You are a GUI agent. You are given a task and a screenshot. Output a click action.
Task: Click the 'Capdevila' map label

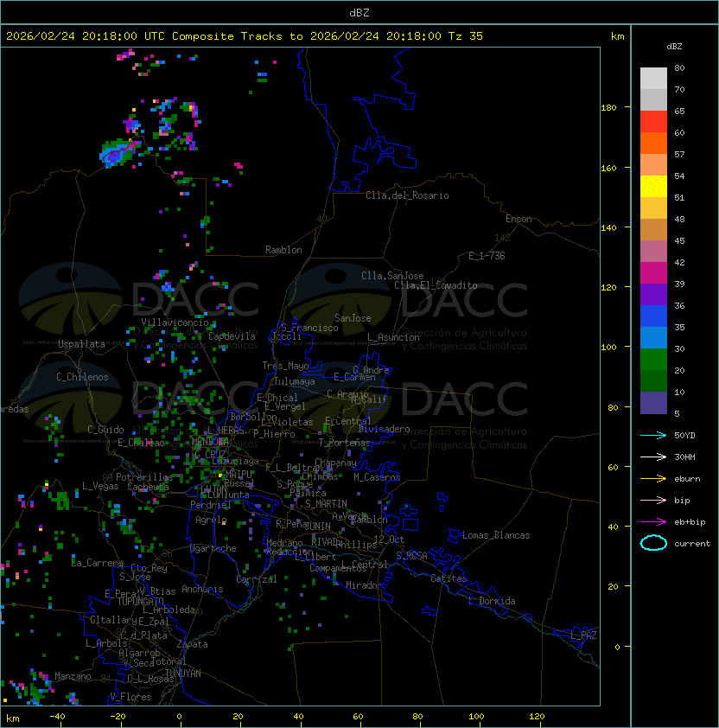tap(232, 336)
